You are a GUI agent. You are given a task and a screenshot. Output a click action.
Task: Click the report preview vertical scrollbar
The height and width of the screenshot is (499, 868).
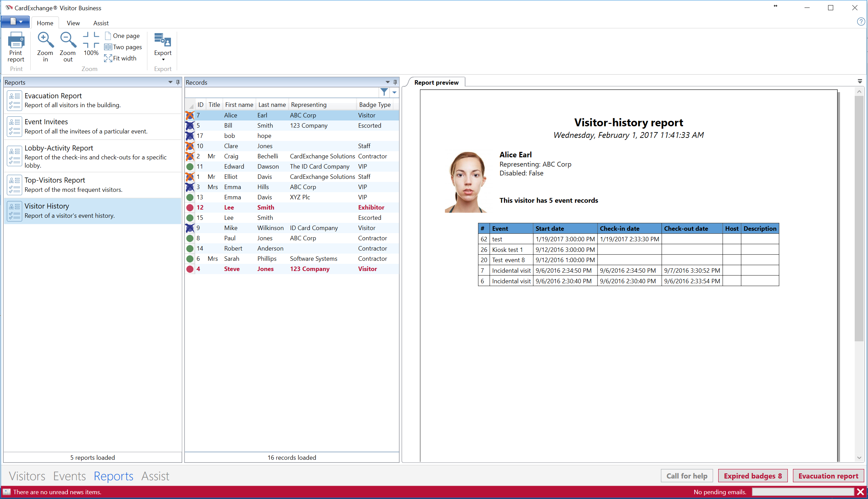pyautogui.click(x=859, y=218)
